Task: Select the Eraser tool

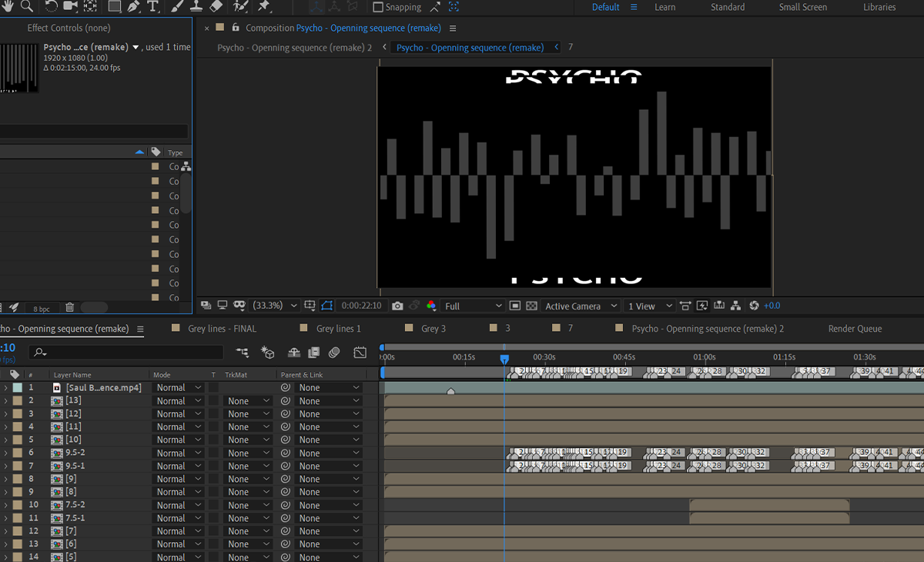Action: (216, 6)
